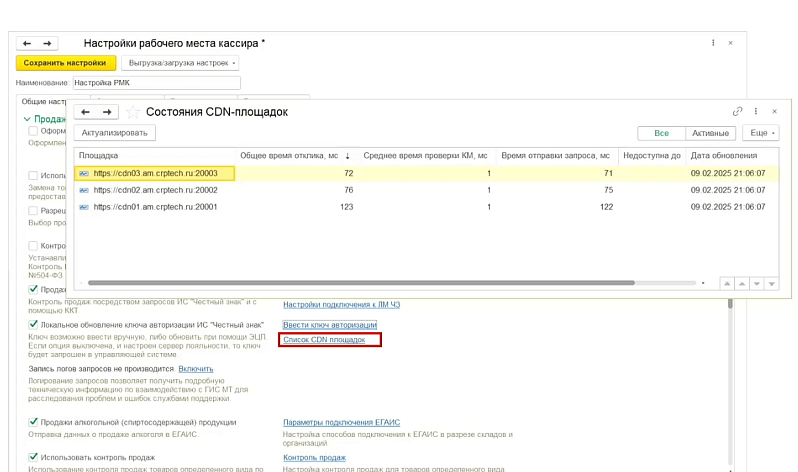Copy link via the chain icon in the CDN window
Viewport: 798px width, 472px height.
[x=737, y=111]
